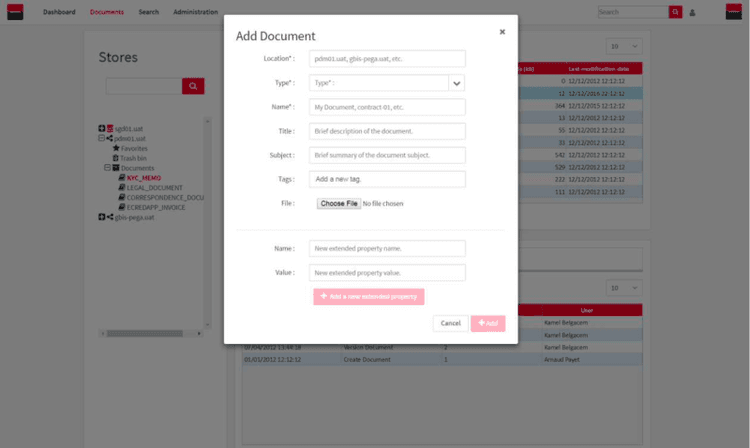Click the tree horizontal scrollbar
The width and height of the screenshot is (750, 448).
click(x=144, y=333)
